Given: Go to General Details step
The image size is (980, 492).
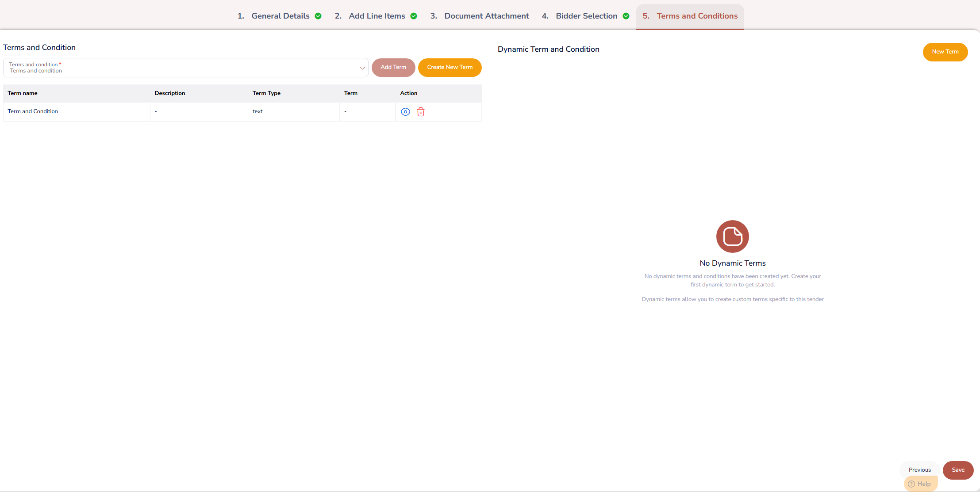Looking at the screenshot, I should [280, 16].
